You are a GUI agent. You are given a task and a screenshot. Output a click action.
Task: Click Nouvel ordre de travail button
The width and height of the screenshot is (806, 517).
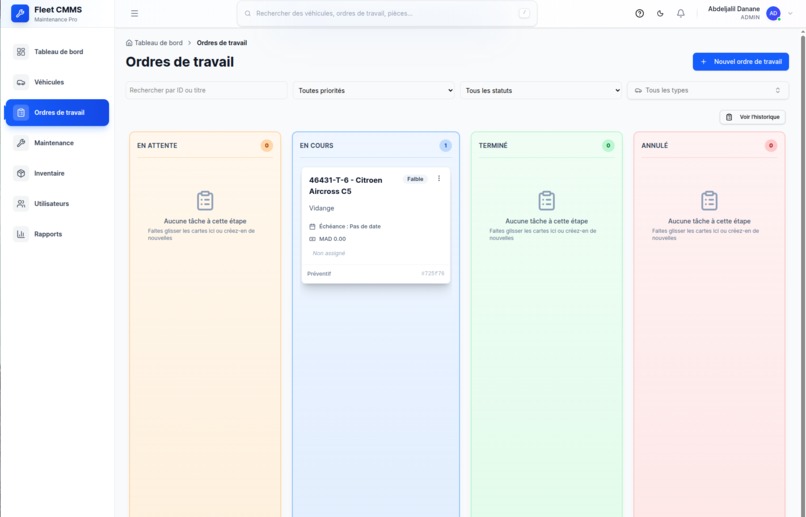pyautogui.click(x=741, y=62)
